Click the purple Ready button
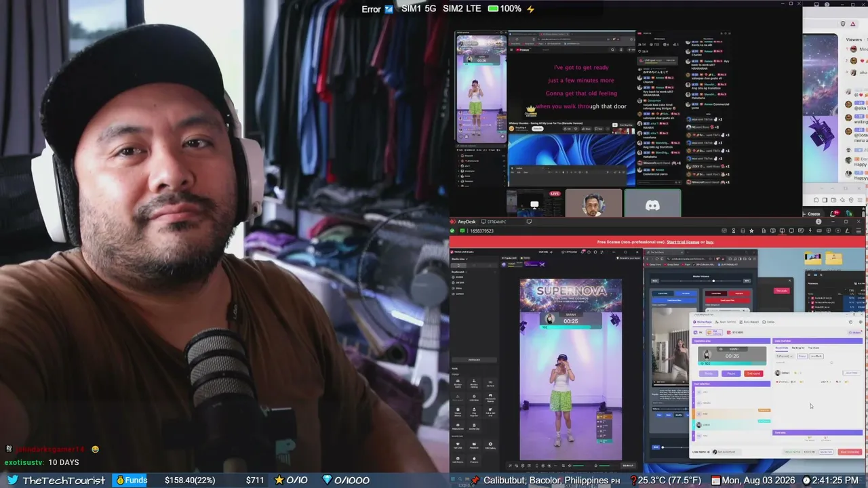The width and height of the screenshot is (868, 488). tap(709, 373)
